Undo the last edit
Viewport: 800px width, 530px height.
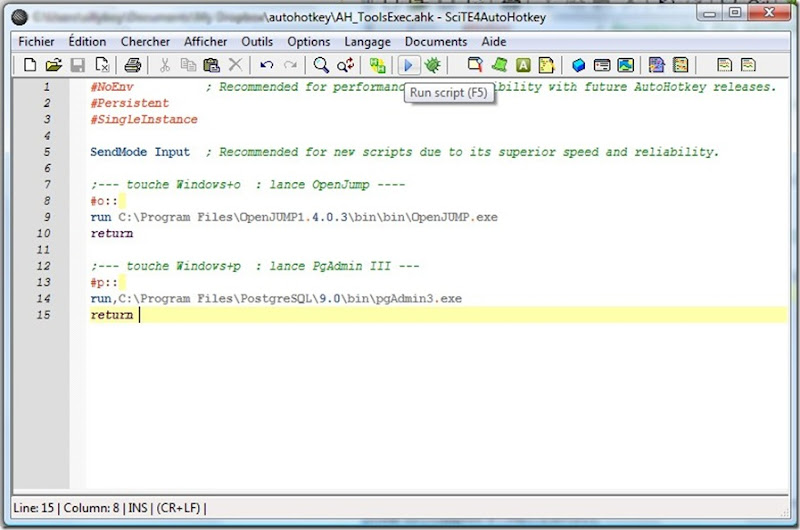pos(266,65)
